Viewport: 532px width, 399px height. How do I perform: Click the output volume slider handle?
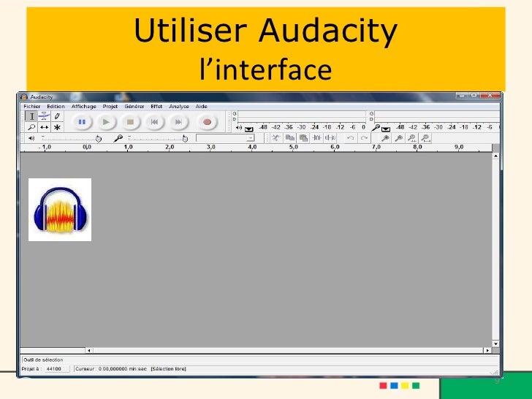pyautogui.click(x=99, y=138)
